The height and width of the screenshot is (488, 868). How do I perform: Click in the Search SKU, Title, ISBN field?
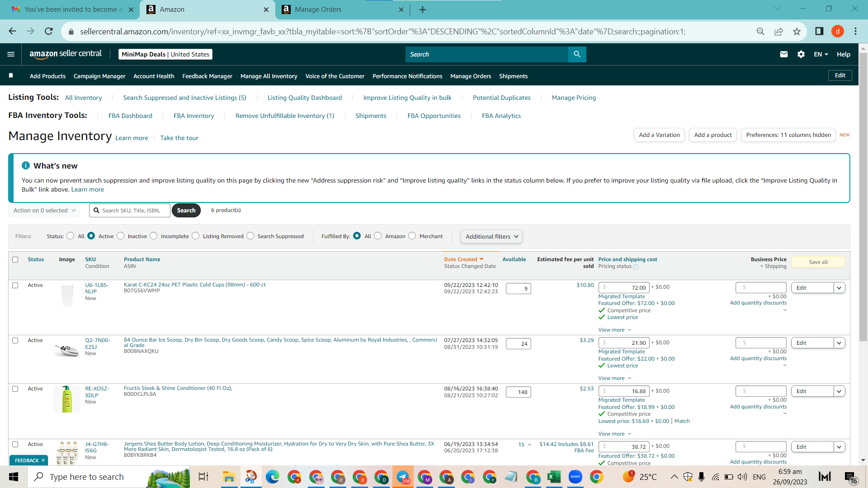pyautogui.click(x=130, y=211)
